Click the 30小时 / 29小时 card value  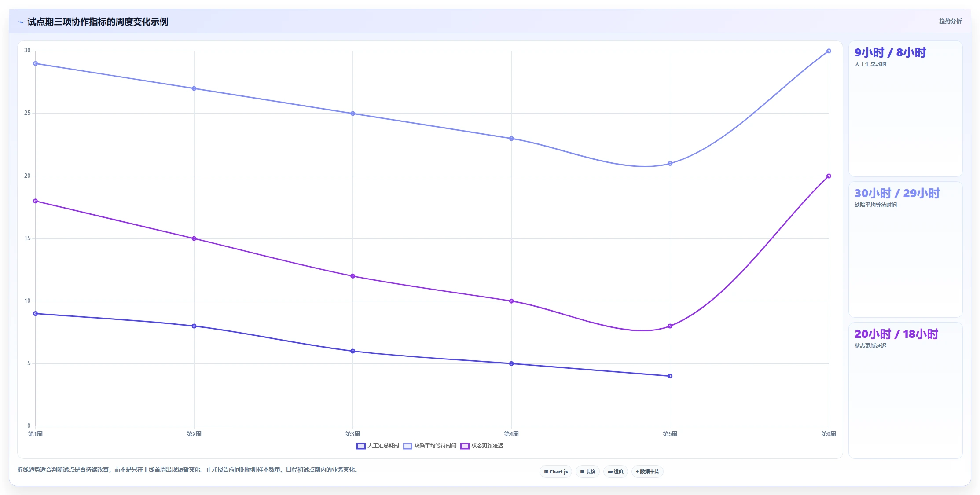click(897, 193)
